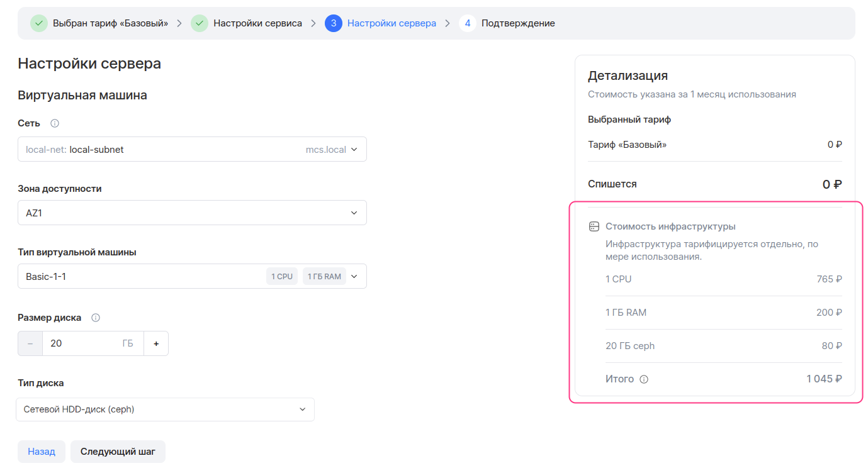Open the Тип виртуальной машины Basic-1-1 dropdown
Image resolution: width=868 pixels, height=473 pixels.
(x=192, y=276)
